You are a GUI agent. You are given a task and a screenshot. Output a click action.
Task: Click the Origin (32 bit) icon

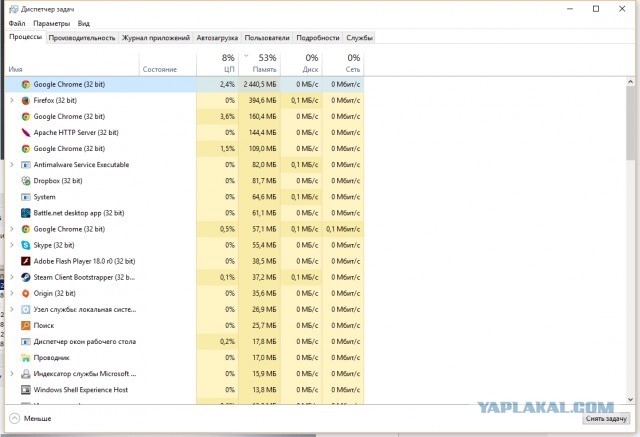click(26, 293)
